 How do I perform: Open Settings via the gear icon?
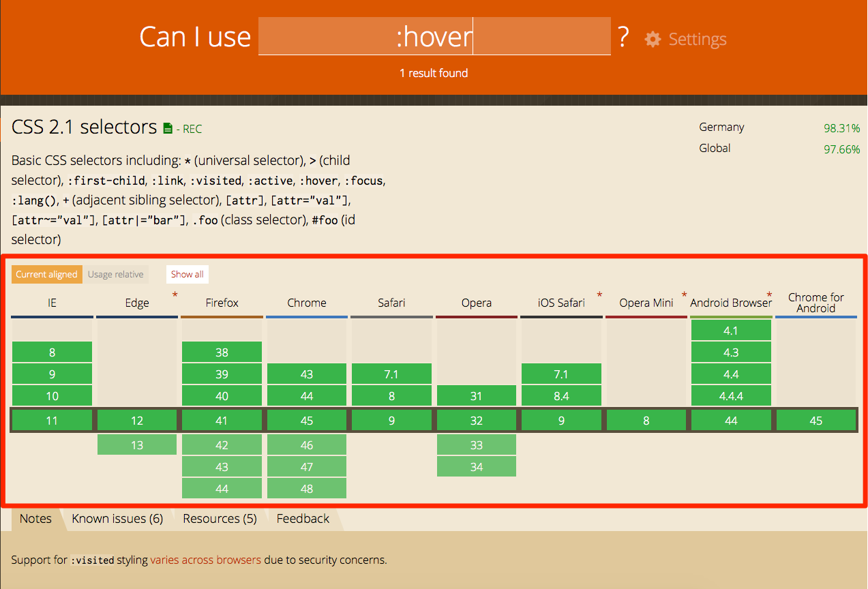tap(653, 39)
